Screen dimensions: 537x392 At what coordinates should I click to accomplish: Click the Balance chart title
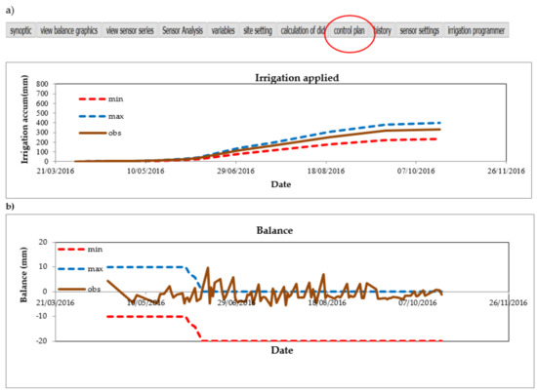pos(274,230)
